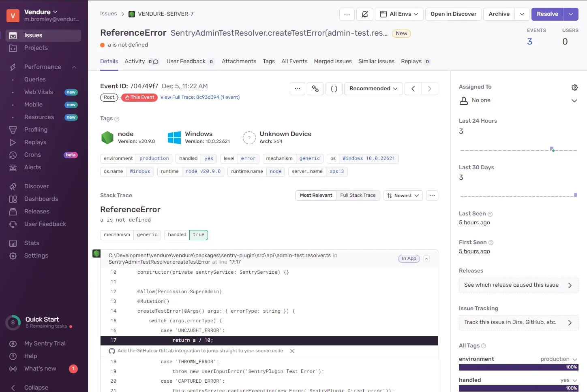View event JSON via the curly braces icon
Screen dimensions: 587x392
pyautogui.click(x=334, y=89)
